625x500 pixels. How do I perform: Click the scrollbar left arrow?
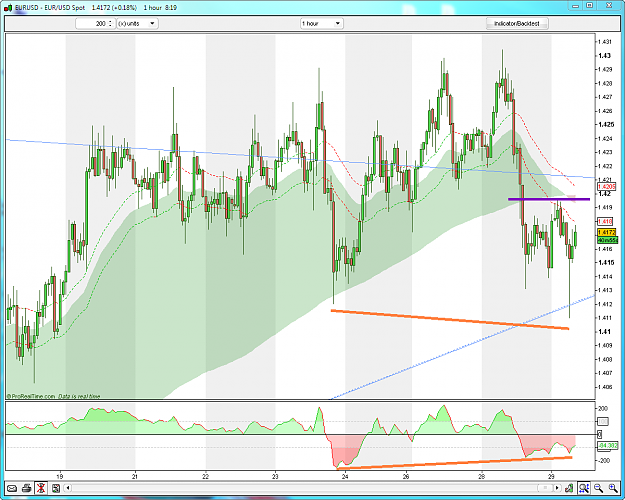click(x=69, y=488)
